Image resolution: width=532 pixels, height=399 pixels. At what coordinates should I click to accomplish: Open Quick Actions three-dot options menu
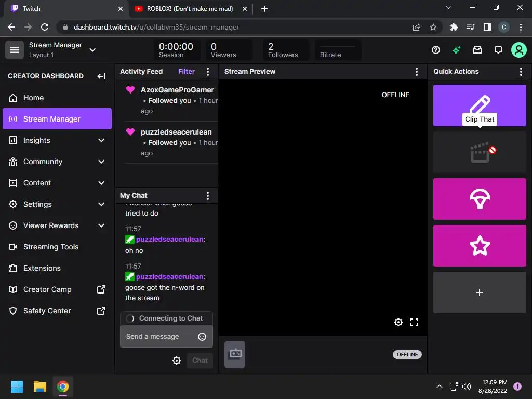click(x=521, y=71)
